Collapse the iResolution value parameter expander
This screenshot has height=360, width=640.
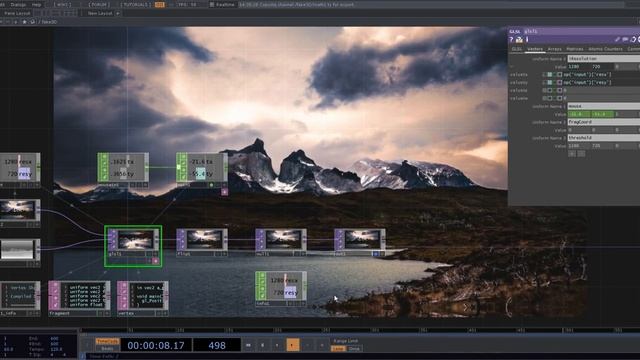511,67
